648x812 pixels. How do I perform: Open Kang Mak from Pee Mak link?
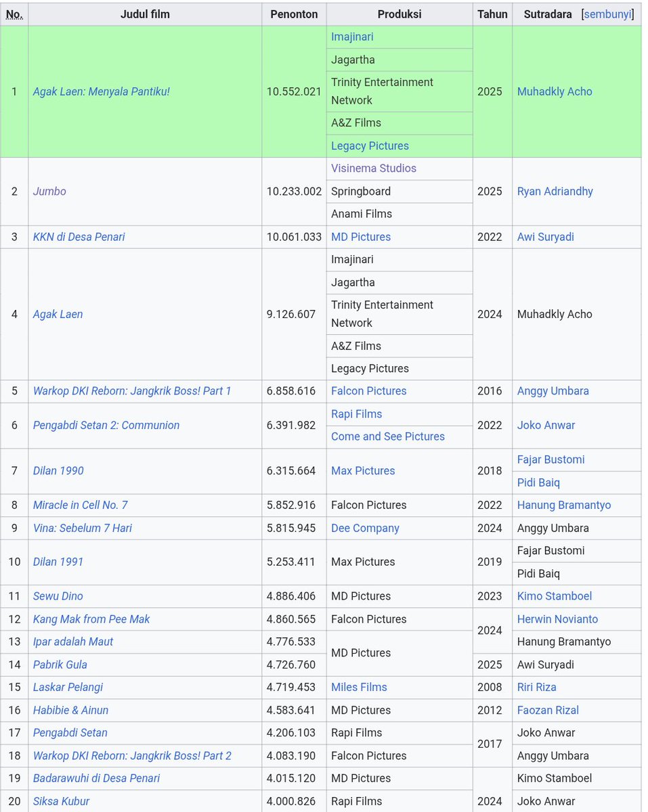coord(91,619)
